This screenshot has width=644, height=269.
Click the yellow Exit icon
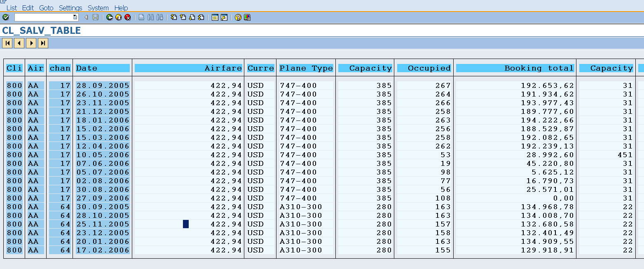tap(118, 17)
